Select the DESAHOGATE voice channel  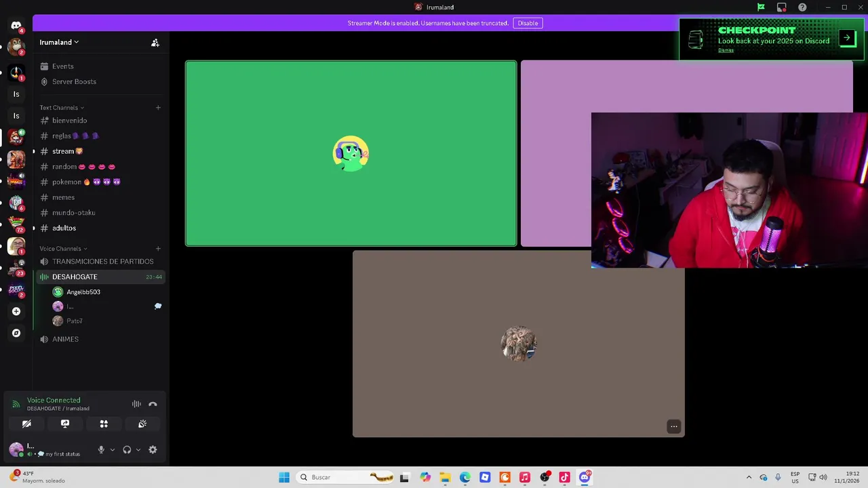[102, 277]
